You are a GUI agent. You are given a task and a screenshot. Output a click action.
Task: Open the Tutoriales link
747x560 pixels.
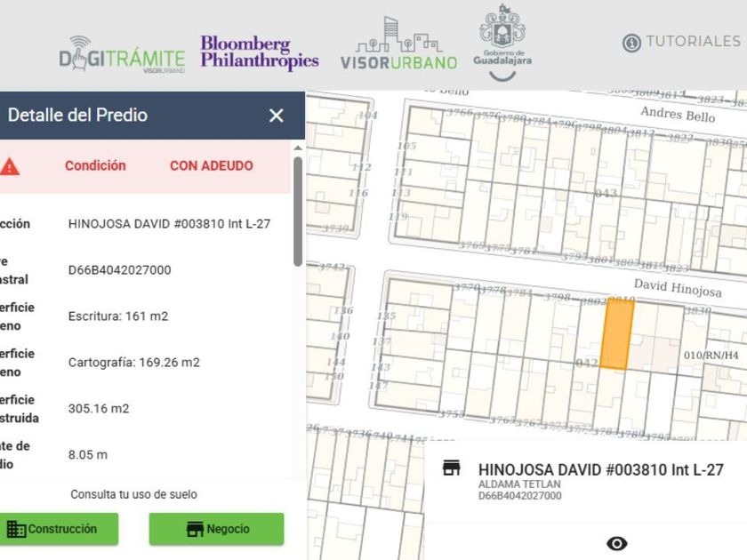point(693,42)
